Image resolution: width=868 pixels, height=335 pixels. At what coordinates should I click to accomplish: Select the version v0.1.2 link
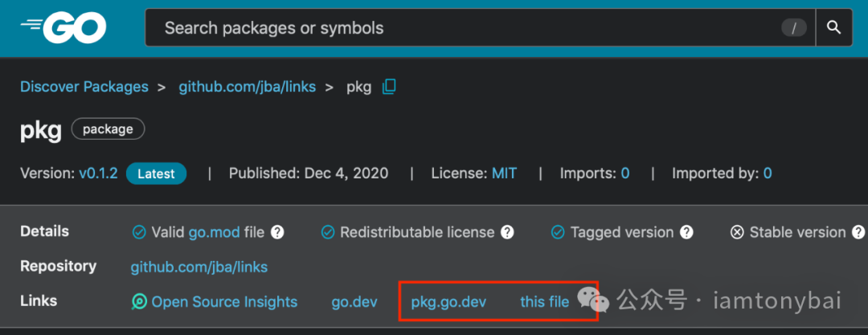click(x=98, y=174)
